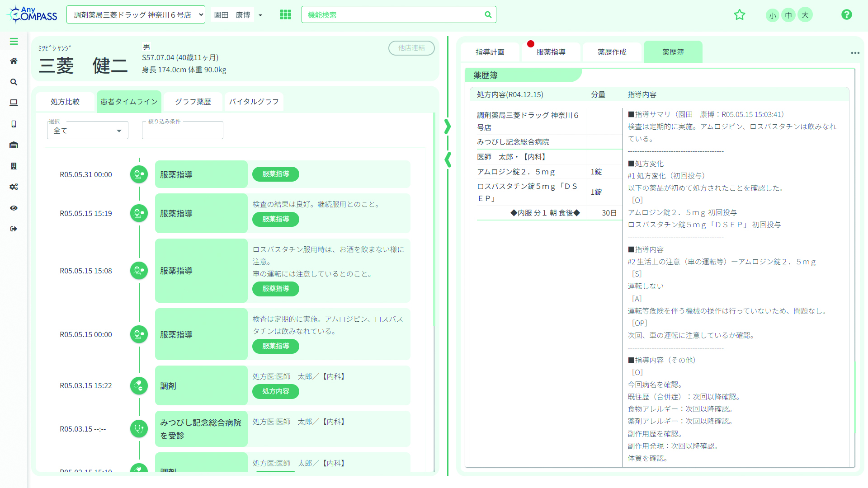Click the 絞り込み条件 filter input field
Viewport: 868px width, 488px height.
182,131
